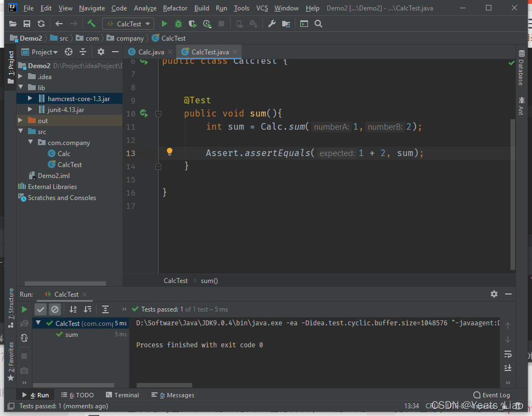Open the Ant side panel
Image resolution: width=532 pixels, height=416 pixels.
coord(522,106)
